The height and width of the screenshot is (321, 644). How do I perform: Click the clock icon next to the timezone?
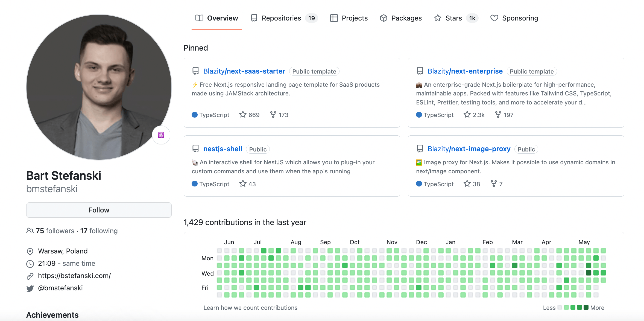30,264
